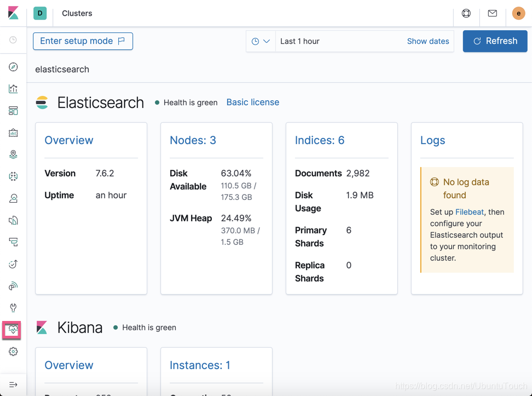Open the user profile avatar 'e'

[x=518, y=13]
